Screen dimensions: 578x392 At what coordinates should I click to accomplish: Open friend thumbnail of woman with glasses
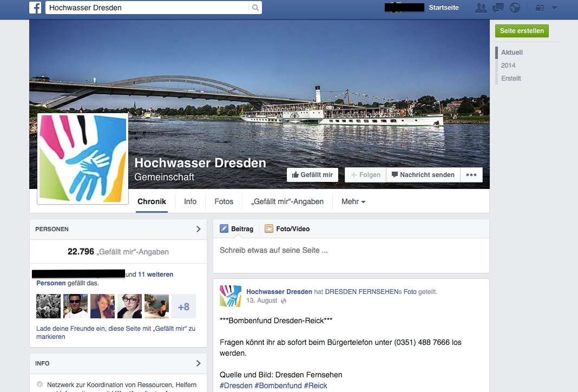tap(129, 306)
